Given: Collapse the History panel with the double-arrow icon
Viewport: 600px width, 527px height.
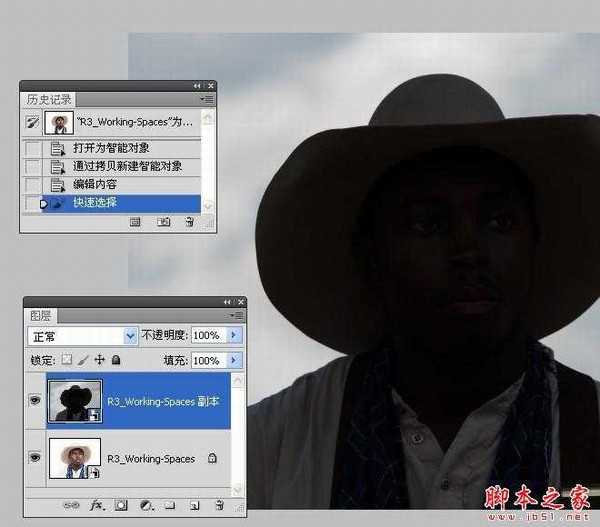Looking at the screenshot, I should (197, 86).
